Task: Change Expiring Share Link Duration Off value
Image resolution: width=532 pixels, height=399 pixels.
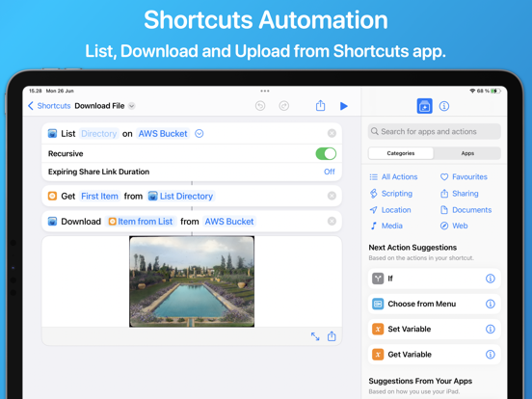Action: [329, 172]
